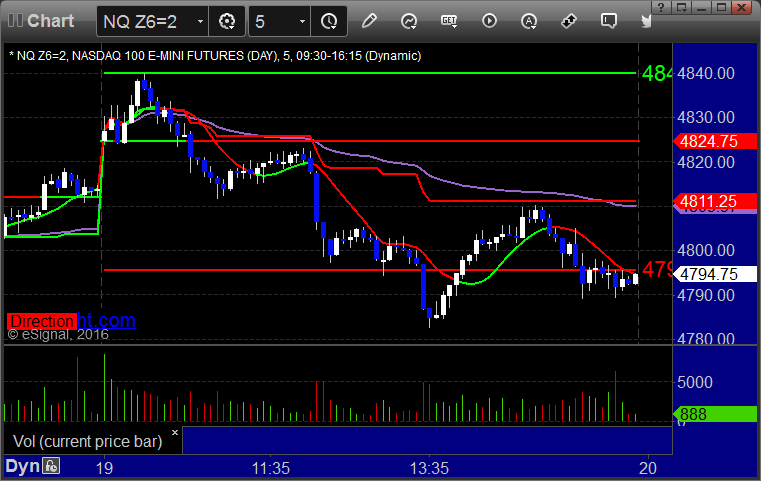
Task: Click the GET toolbar button
Action: click(449, 21)
